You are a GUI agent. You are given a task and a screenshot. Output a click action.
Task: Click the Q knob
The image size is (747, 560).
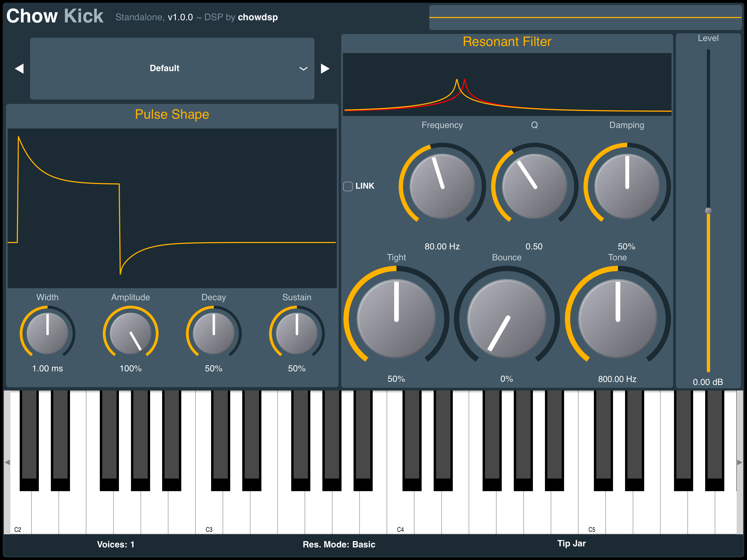coord(534,186)
